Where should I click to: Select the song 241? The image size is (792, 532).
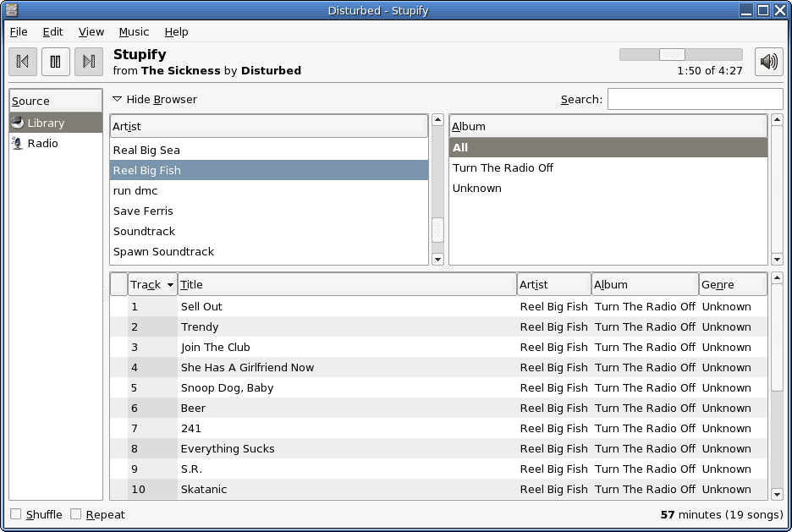[438, 428]
